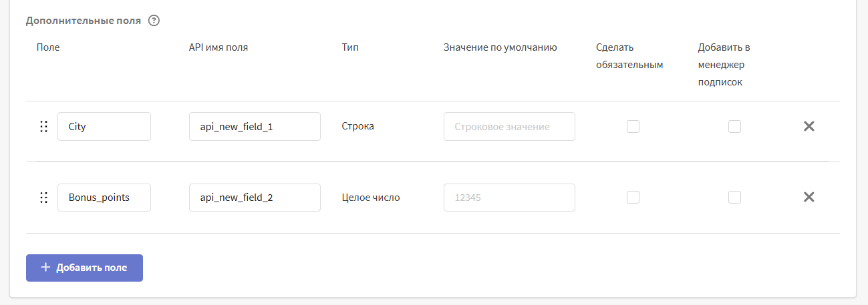Add City to subscription manager
This screenshot has width=868, height=305.
coord(734,126)
